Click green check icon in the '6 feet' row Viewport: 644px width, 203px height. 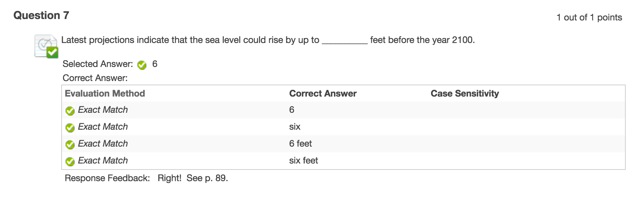tap(70, 144)
